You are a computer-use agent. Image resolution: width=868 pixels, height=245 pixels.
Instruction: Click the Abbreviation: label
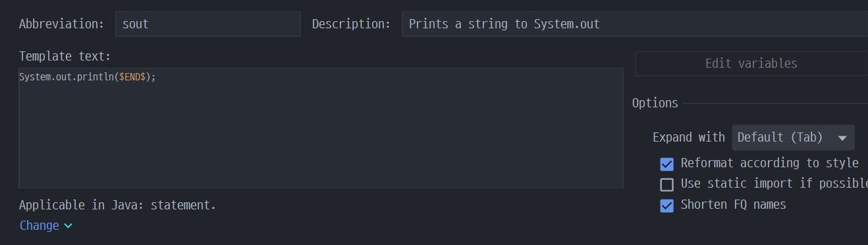[62, 24]
